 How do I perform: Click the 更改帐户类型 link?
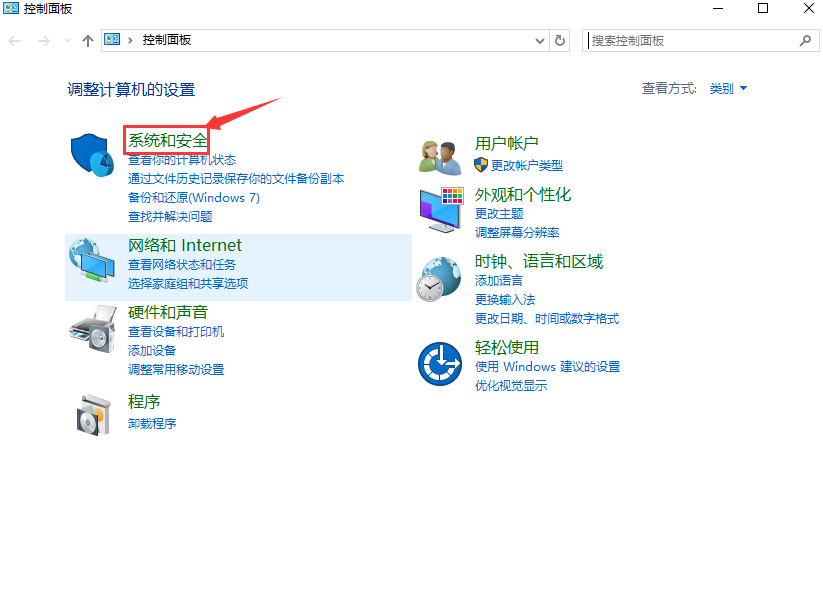[526, 165]
